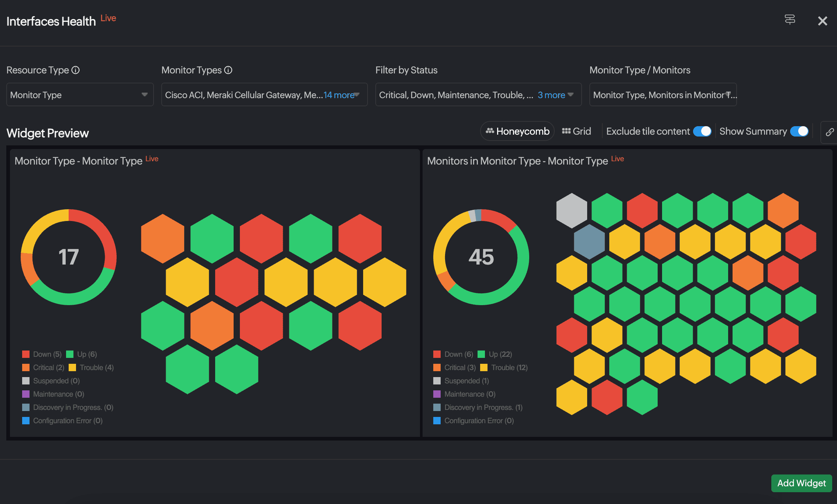Toggle Down (5) legend in left widget
The width and height of the screenshot is (837, 504).
coord(42,354)
